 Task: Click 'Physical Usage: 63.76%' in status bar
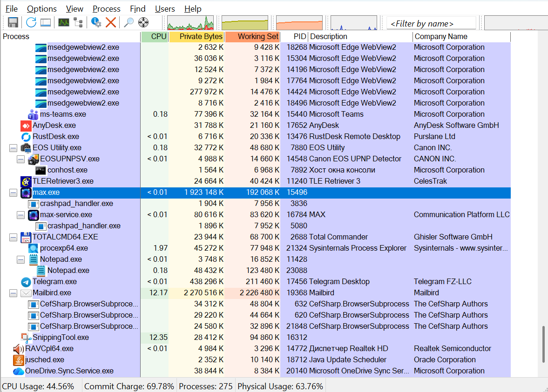[280, 386]
